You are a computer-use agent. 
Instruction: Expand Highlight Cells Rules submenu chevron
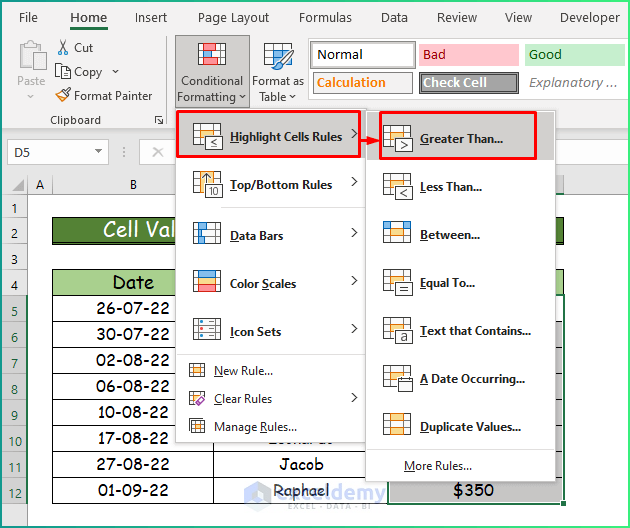pyautogui.click(x=354, y=133)
